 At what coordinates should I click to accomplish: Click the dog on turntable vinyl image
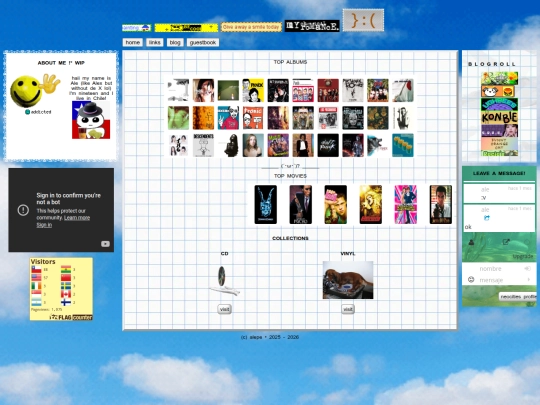pyautogui.click(x=348, y=280)
